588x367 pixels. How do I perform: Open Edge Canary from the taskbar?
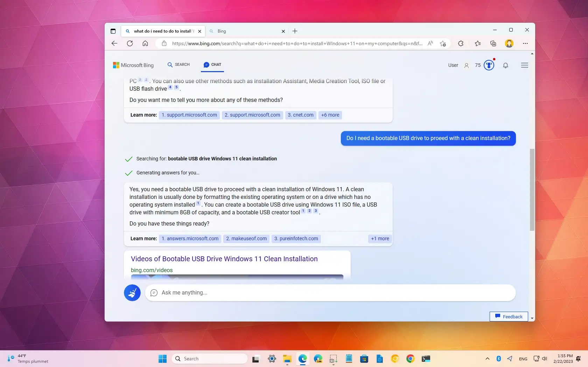point(318,359)
